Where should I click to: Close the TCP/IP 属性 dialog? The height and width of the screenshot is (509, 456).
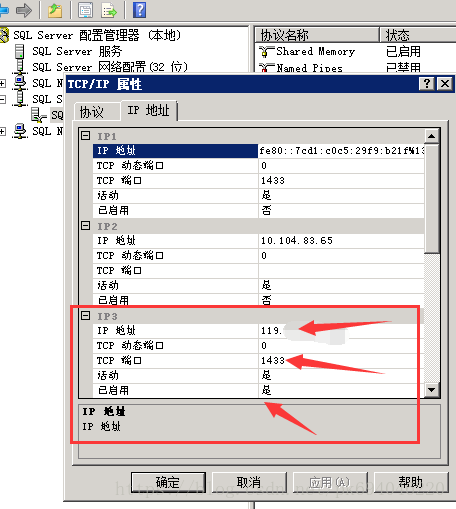[x=445, y=84]
